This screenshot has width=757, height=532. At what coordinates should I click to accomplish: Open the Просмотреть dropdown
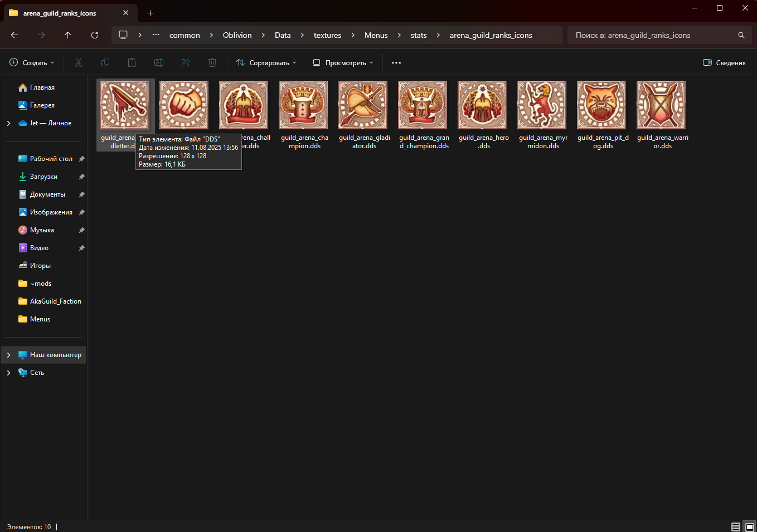pos(343,63)
